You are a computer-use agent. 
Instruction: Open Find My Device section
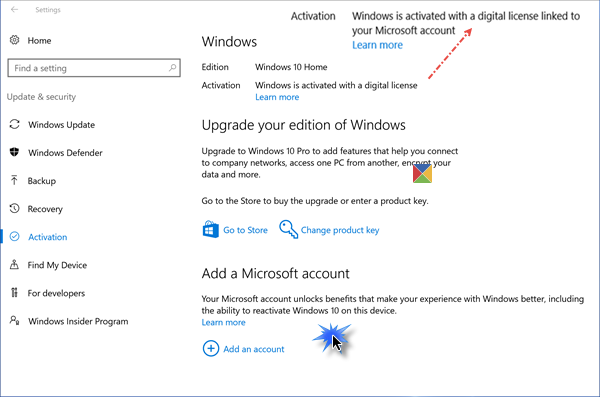point(57,265)
